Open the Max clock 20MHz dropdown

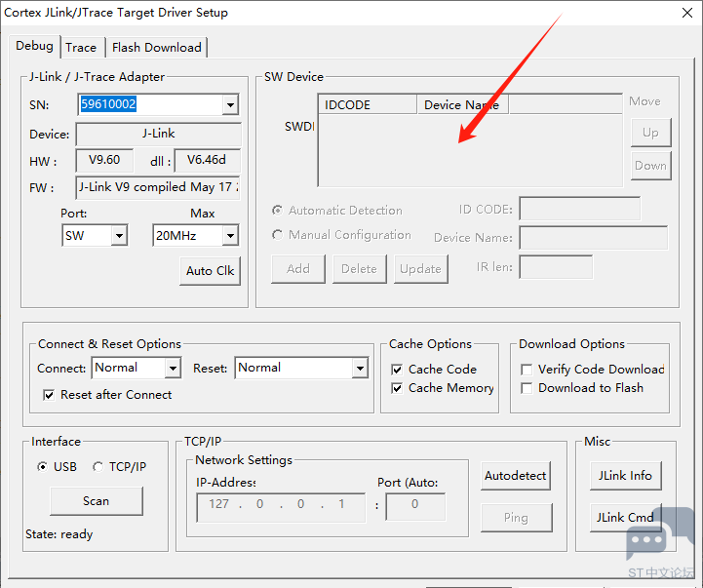pos(230,235)
